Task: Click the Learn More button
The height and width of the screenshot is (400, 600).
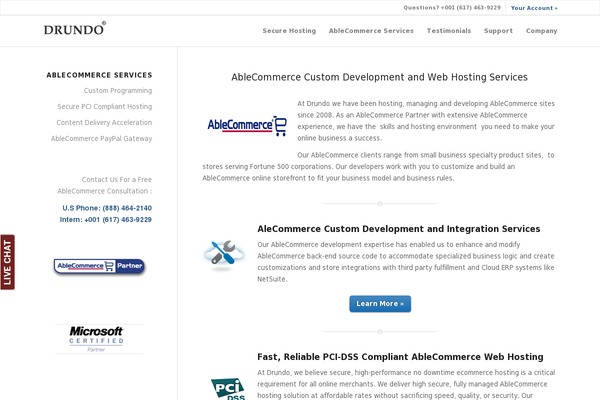Action: coord(380,304)
